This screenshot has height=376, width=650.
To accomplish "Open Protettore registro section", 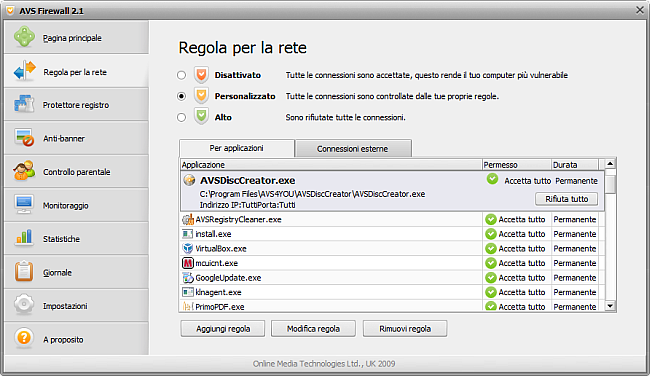I will [x=76, y=104].
